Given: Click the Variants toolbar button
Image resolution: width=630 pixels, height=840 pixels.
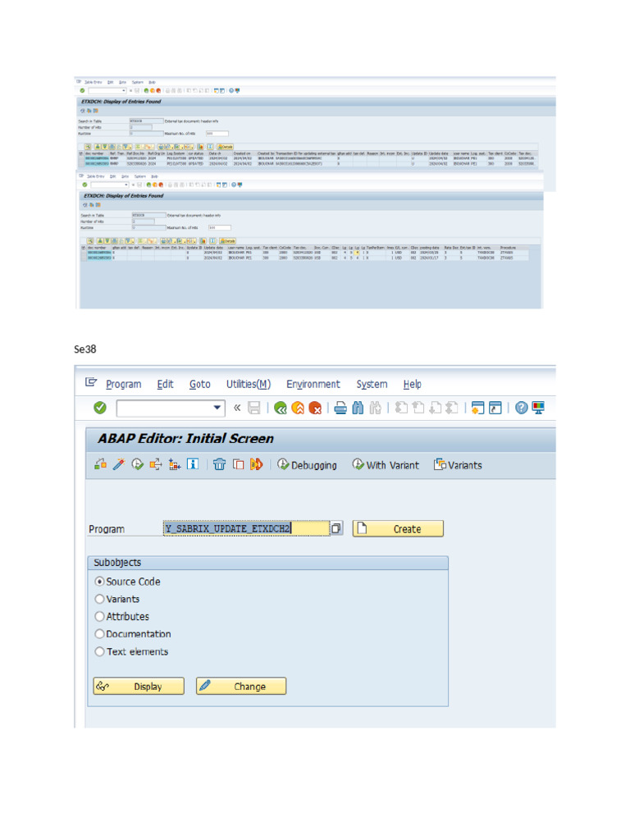Looking at the screenshot, I should 458,465.
